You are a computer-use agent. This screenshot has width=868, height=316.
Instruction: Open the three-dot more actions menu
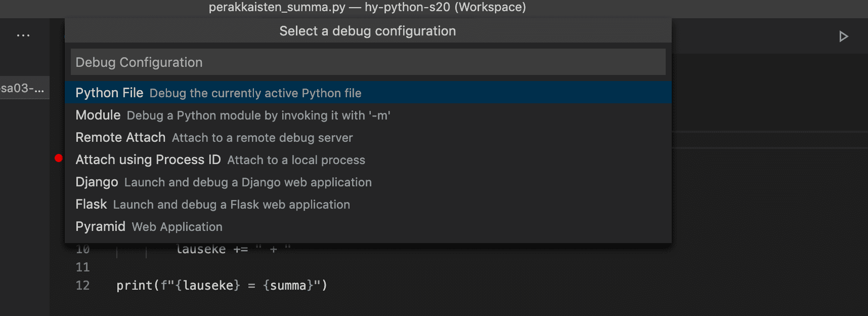pyautogui.click(x=23, y=35)
